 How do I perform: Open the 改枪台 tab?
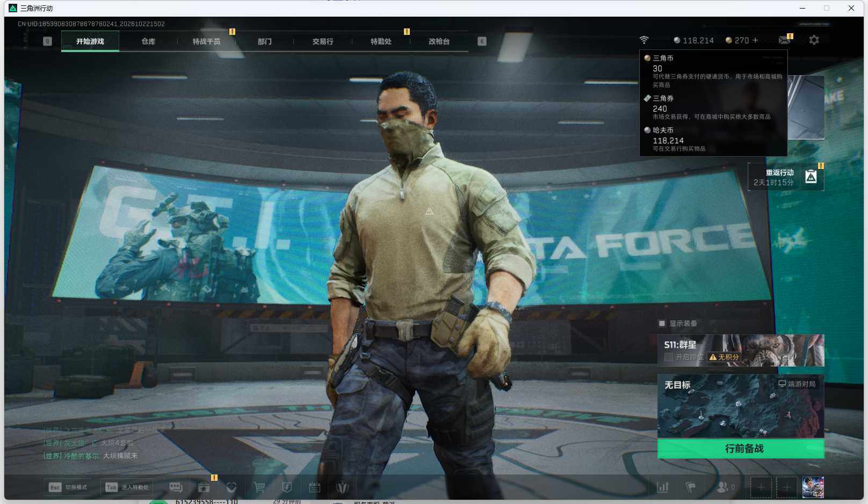439,41
